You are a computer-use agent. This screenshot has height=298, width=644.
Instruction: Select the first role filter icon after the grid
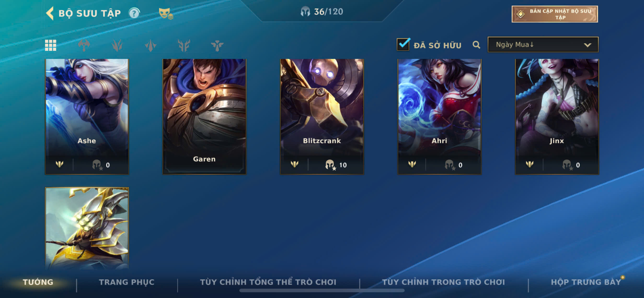(x=84, y=45)
